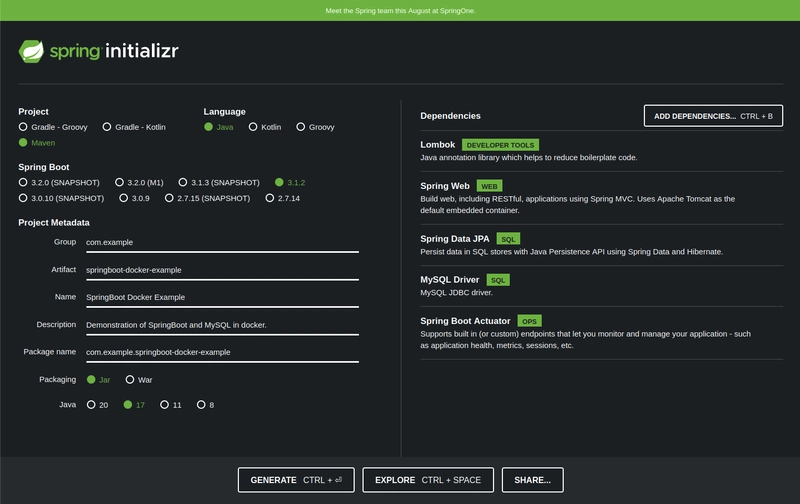Viewport: 800px width, 504px height.
Task: Set Java version to 11
Action: (171, 405)
